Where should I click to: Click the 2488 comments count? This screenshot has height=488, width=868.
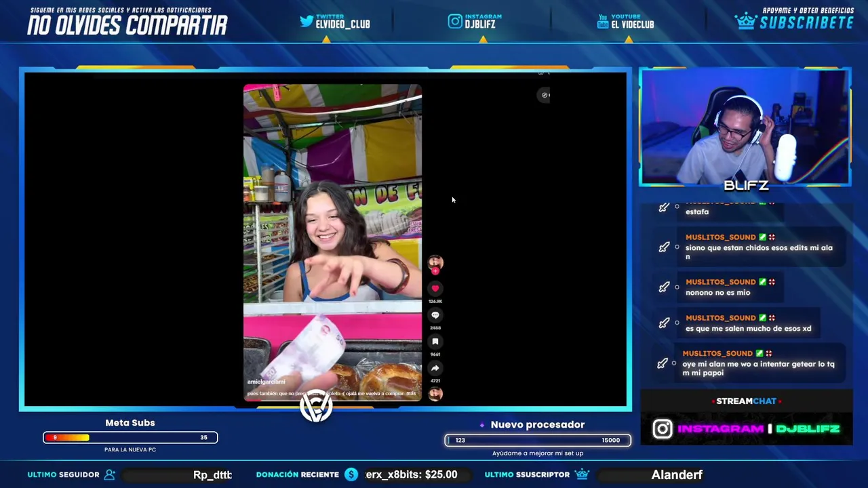[435, 328]
